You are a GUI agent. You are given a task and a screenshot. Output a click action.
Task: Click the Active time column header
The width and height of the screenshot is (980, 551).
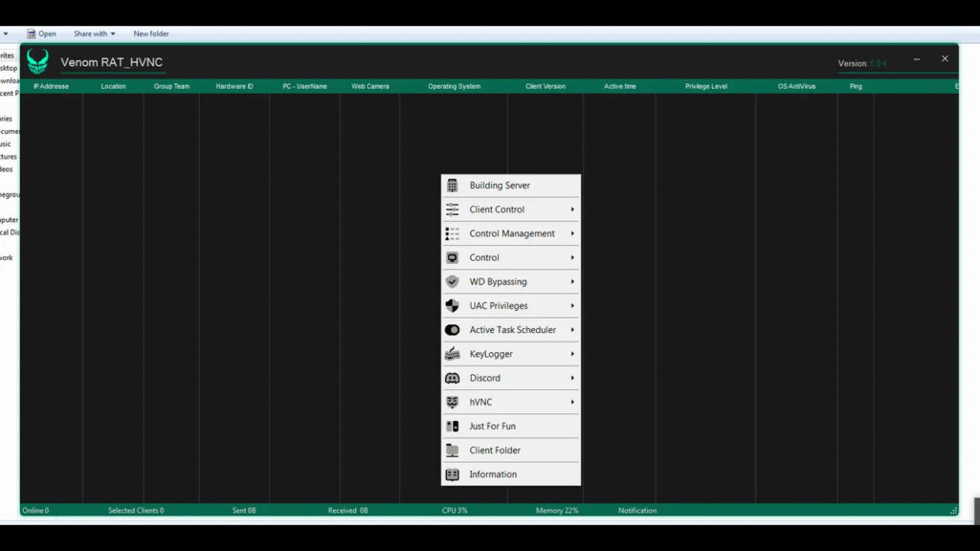click(x=620, y=86)
